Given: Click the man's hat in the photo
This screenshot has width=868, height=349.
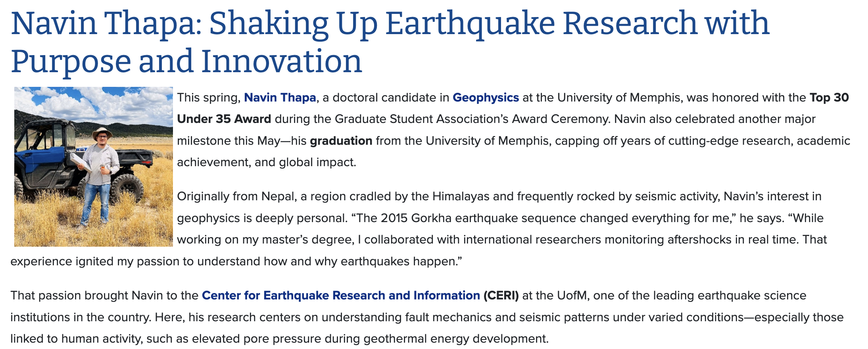Looking at the screenshot, I should (102, 132).
